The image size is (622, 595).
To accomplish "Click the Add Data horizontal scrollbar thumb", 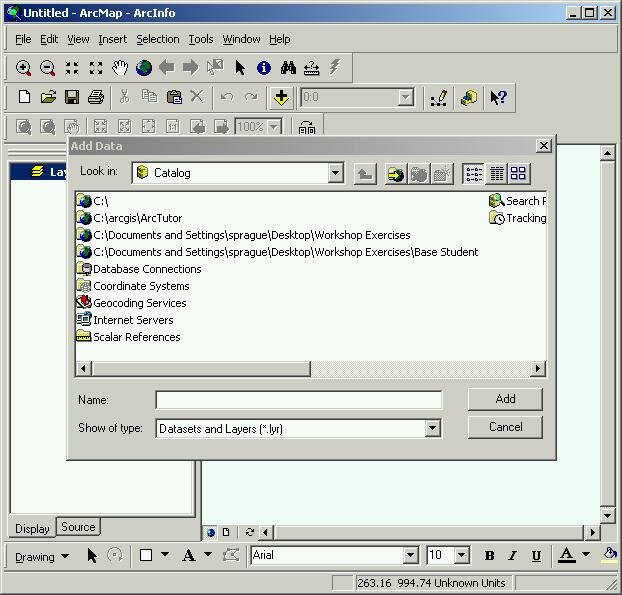I will [x=201, y=369].
